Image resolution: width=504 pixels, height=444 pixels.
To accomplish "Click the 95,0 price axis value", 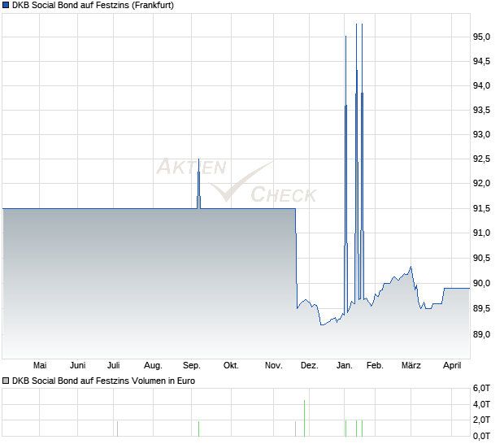I will [x=481, y=37].
